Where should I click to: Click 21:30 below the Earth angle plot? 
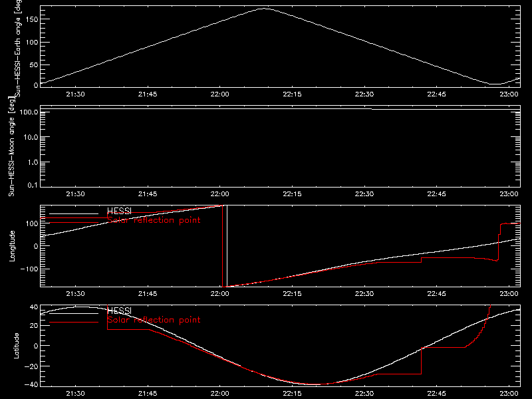75,94
